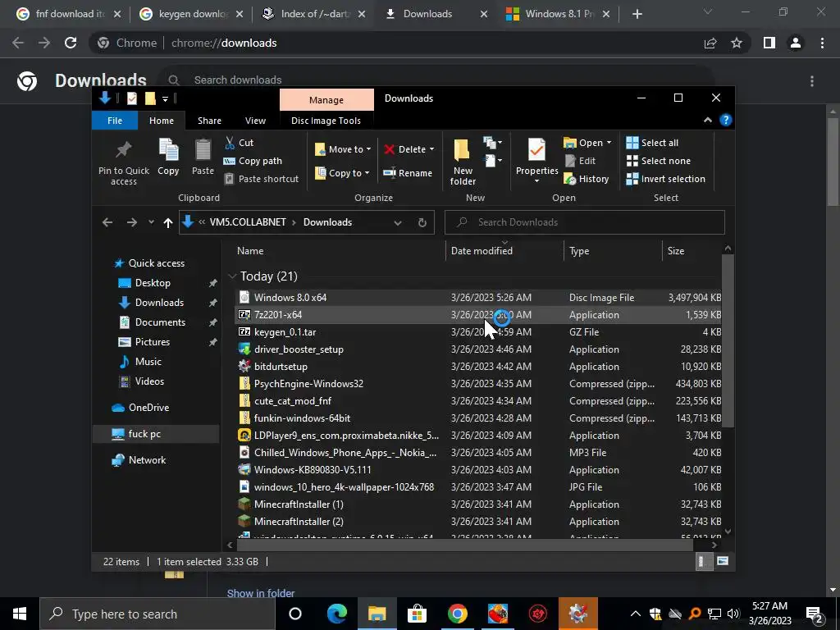The width and height of the screenshot is (840, 630).
Task: Click the Rename command
Action: point(408,173)
